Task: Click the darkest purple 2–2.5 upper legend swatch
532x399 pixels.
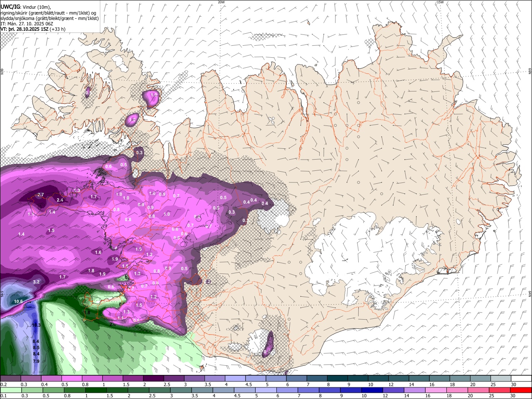Action: pyautogui.click(x=153, y=379)
